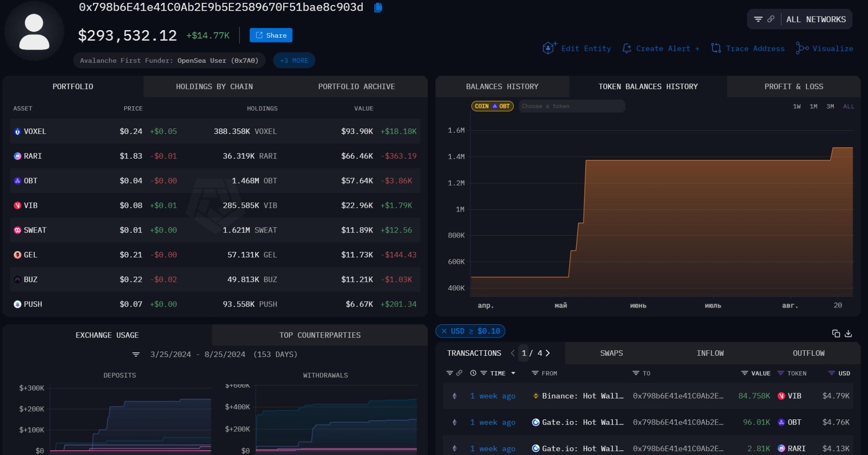Click the Visualize graph icon
Viewport: 868px width, 455px height.
(x=802, y=48)
